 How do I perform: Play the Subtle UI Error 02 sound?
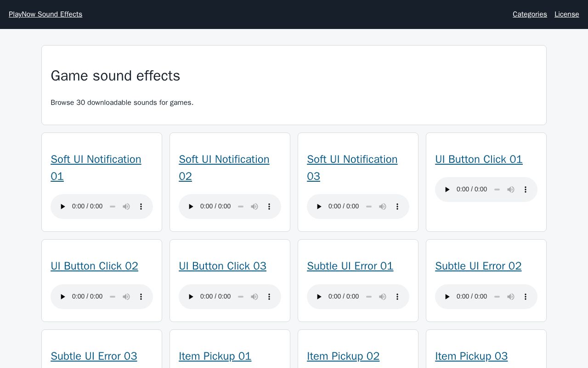point(447,297)
